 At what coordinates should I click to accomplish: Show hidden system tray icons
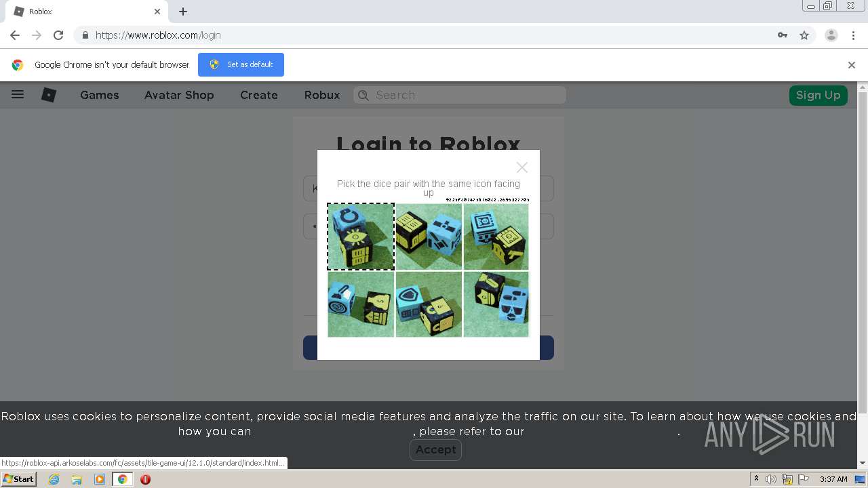(x=756, y=479)
